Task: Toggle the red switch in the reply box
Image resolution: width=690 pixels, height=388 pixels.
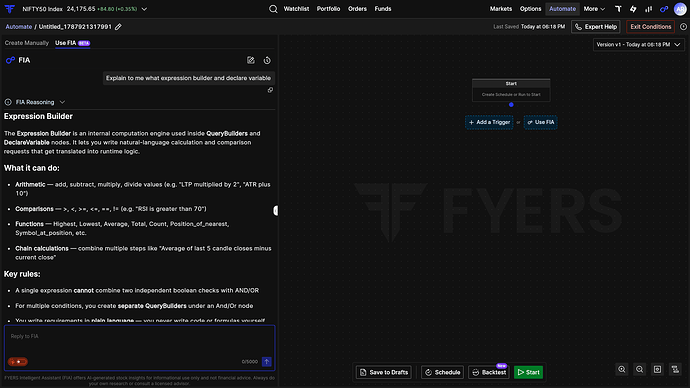Action: 18,362
